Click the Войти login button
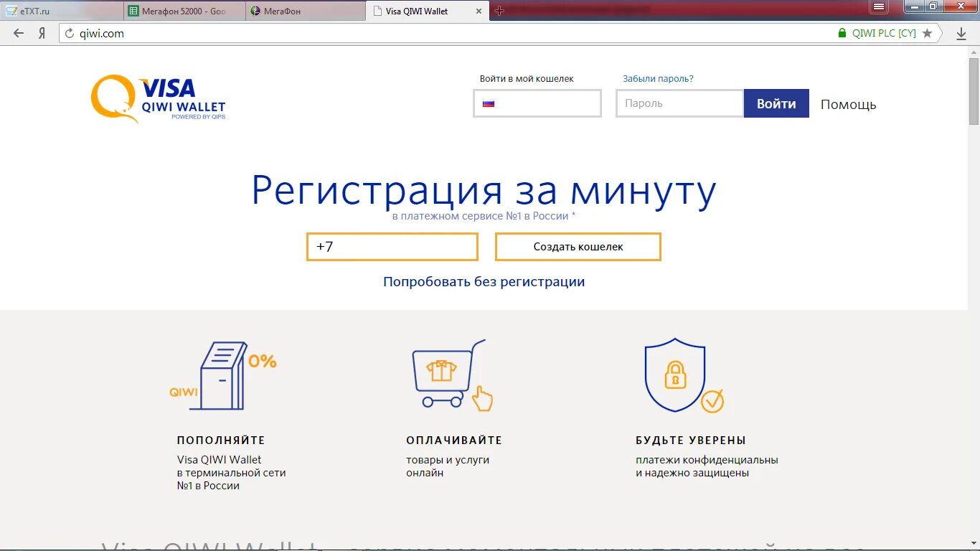The image size is (980, 551). pos(776,103)
